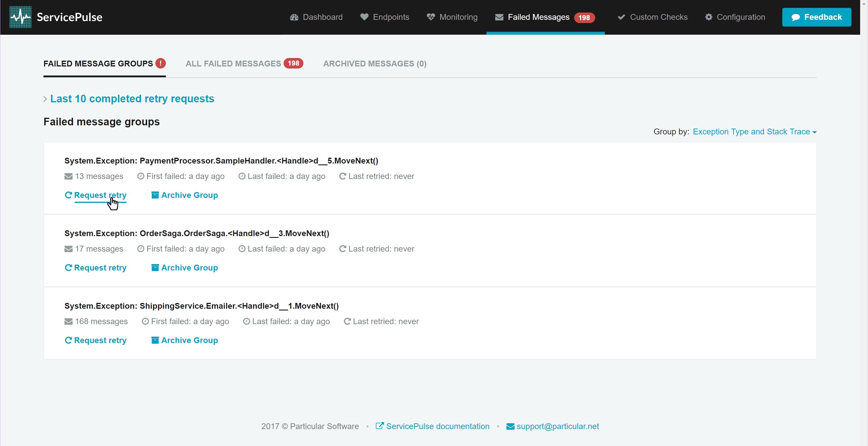Image resolution: width=868 pixels, height=446 pixels.
Task: Open the ARCHIVED MESSAGES tab
Action: (x=375, y=63)
